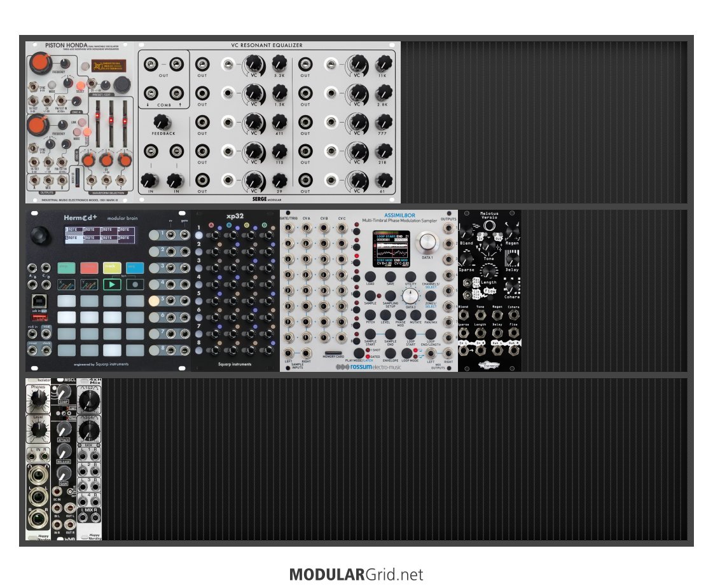Click the Melotus Versio Cohere knob
Image resolution: width=713 pixels, height=588 pixels.
(x=512, y=287)
